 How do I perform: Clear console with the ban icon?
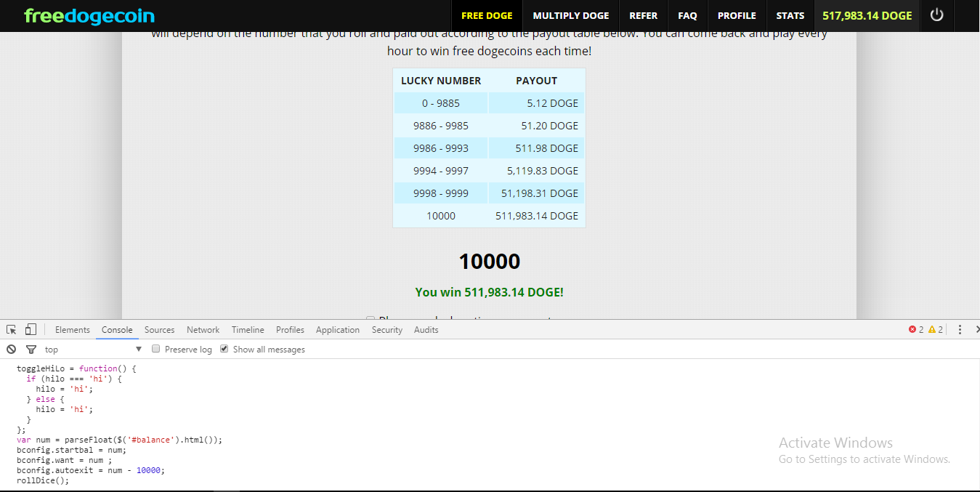12,349
